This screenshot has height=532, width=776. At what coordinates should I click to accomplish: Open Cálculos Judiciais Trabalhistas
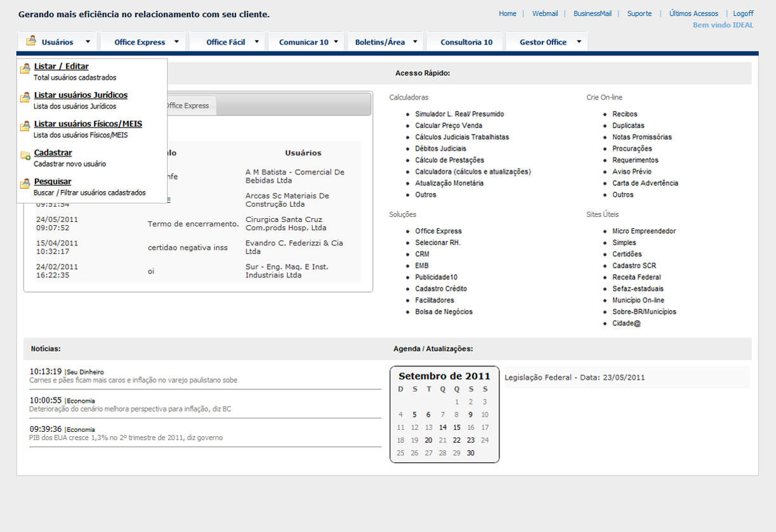tap(462, 137)
